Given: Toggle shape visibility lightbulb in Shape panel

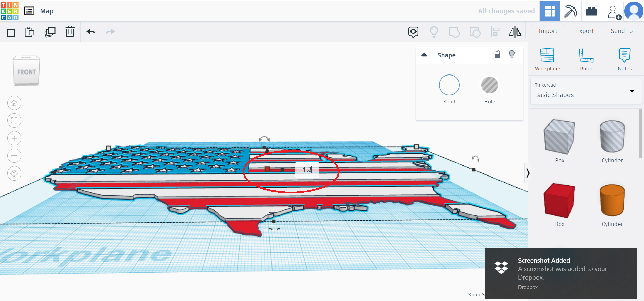Looking at the screenshot, I should coord(512,54).
